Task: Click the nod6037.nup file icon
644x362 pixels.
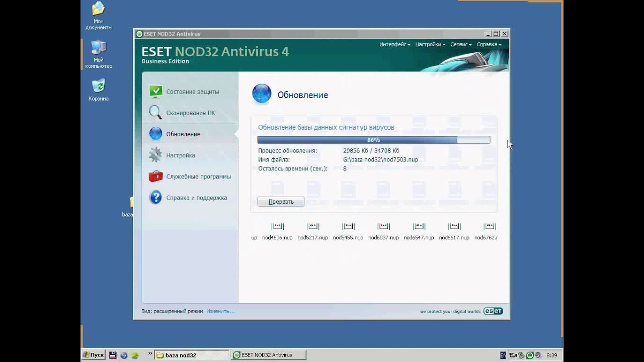Action: coord(383,226)
